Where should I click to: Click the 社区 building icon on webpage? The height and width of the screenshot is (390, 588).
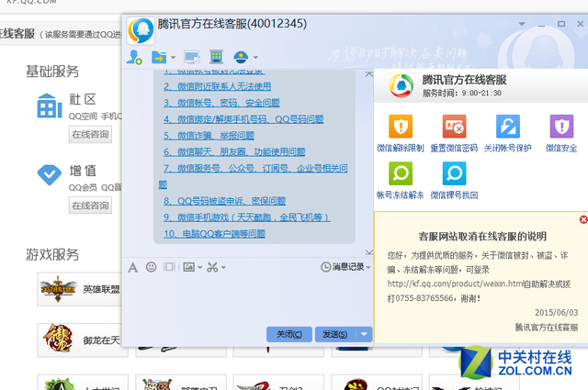pos(50,106)
